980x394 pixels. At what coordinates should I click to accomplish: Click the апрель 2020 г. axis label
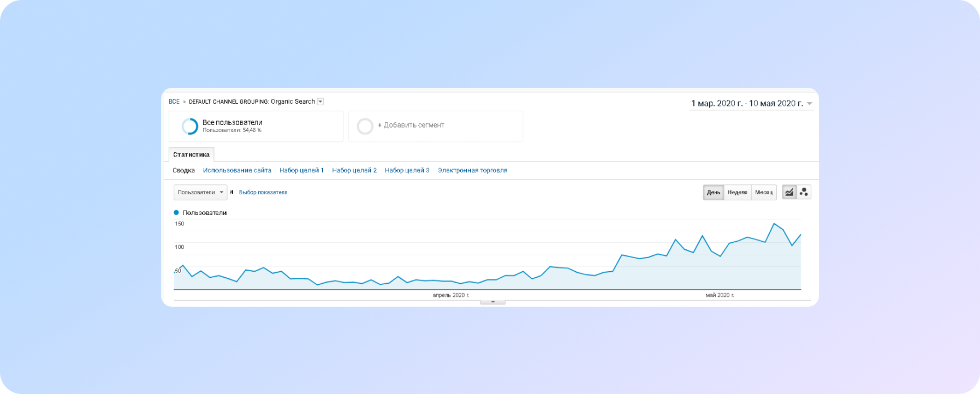451,295
